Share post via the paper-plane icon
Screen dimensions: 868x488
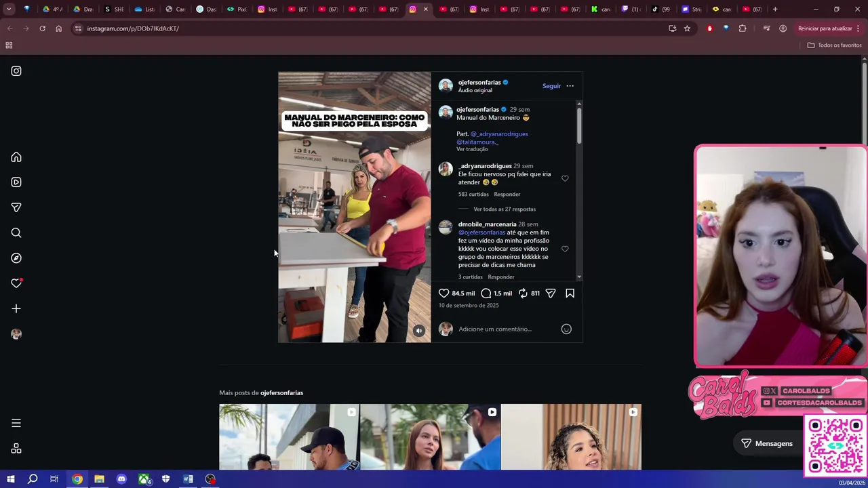(x=551, y=293)
